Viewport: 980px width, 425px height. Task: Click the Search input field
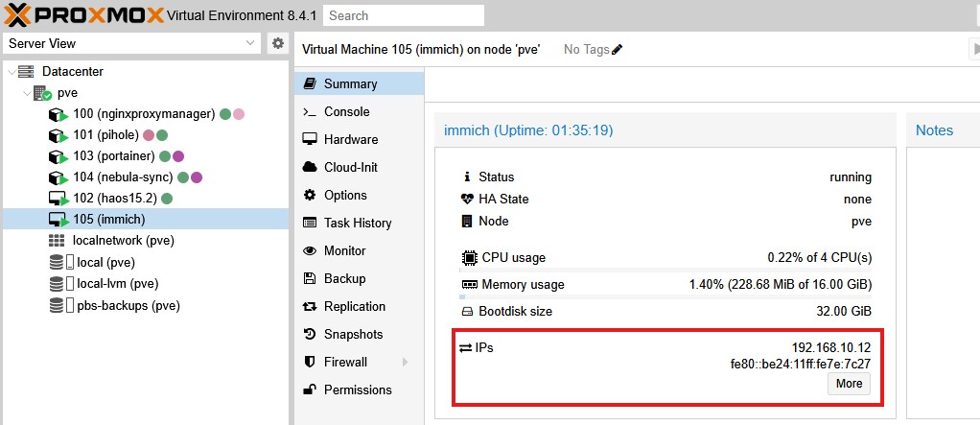[x=404, y=15]
